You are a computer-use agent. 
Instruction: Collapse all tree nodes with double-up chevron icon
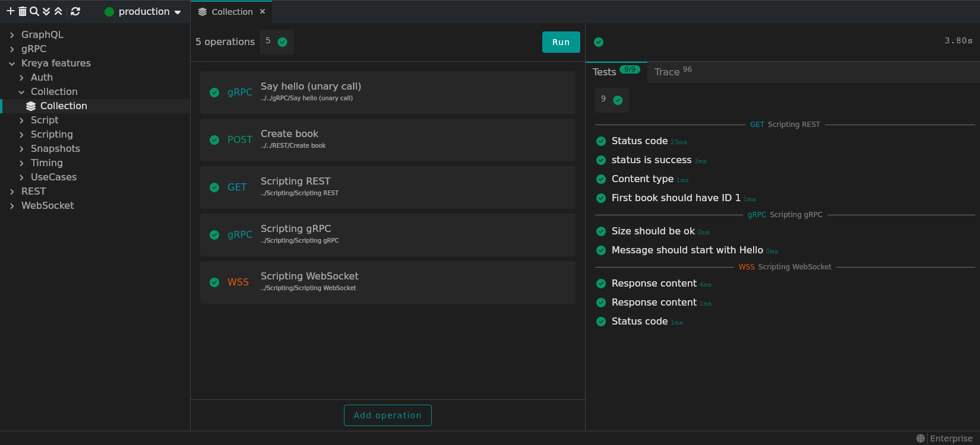[x=58, y=11]
